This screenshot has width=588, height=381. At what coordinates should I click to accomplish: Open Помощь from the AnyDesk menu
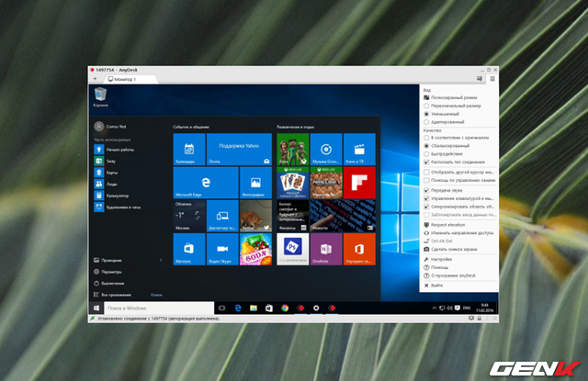(435, 267)
